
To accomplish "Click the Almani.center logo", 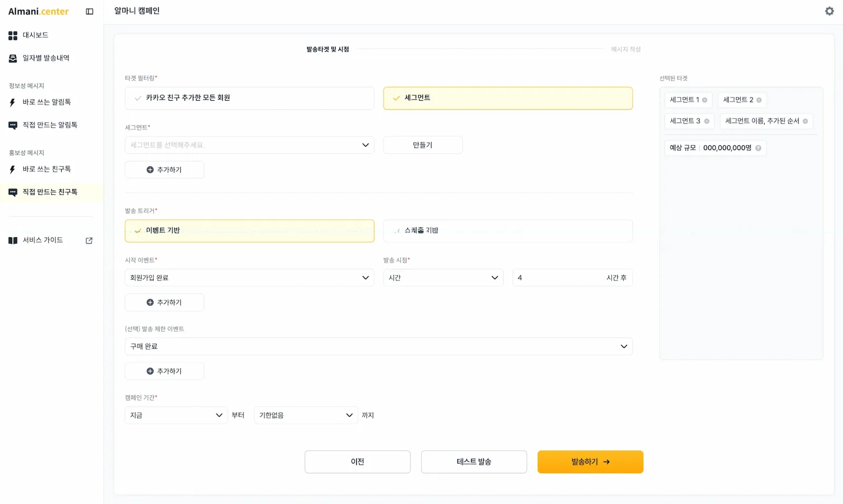I will [x=38, y=12].
